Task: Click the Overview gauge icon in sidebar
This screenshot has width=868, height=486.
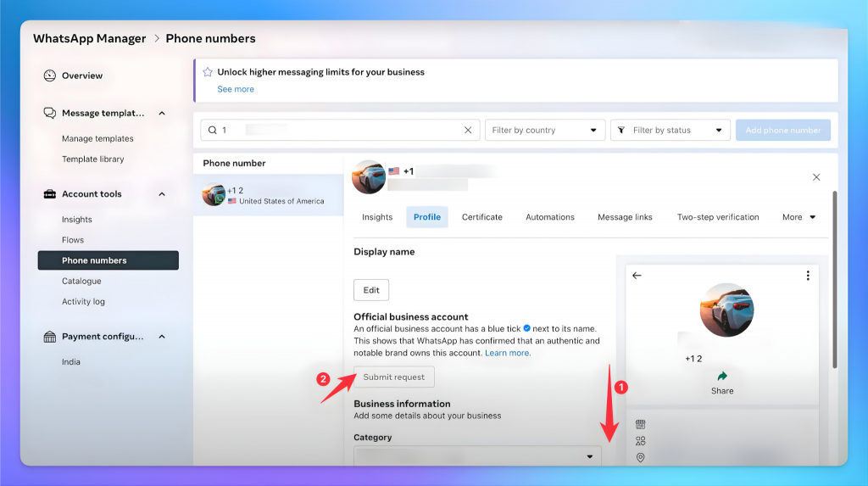Action: 49,75
